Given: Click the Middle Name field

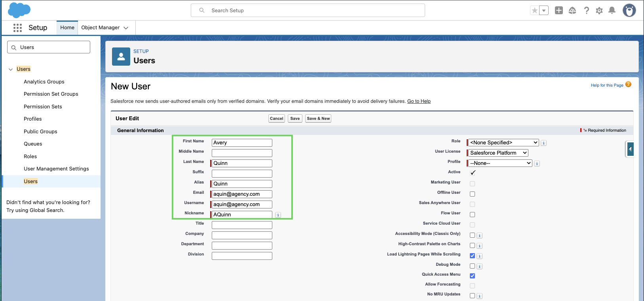Looking at the screenshot, I should pos(242,153).
